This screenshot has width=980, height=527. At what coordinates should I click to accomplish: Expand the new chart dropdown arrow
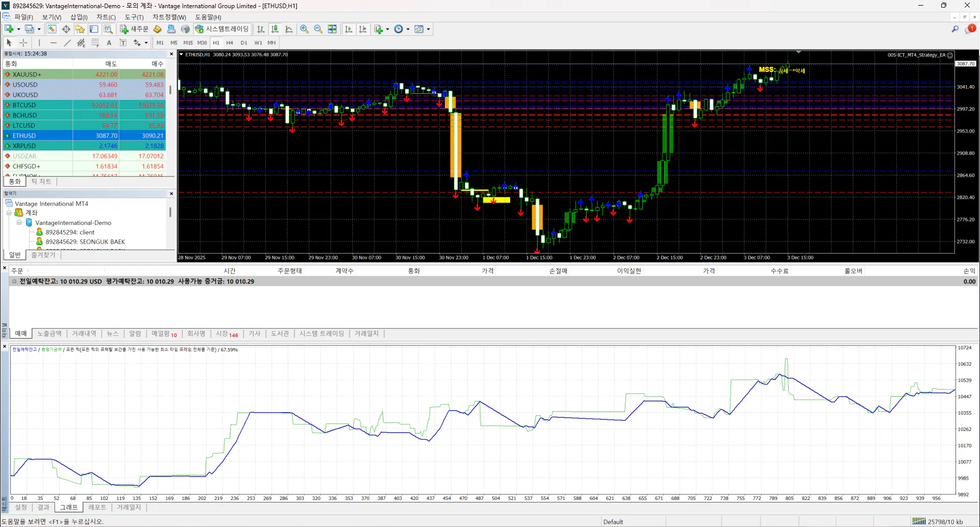tap(18, 29)
